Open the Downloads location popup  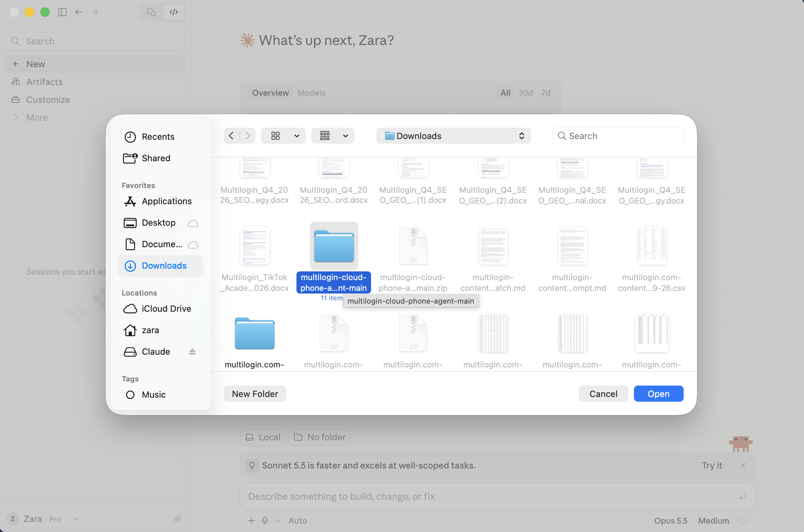click(453, 136)
